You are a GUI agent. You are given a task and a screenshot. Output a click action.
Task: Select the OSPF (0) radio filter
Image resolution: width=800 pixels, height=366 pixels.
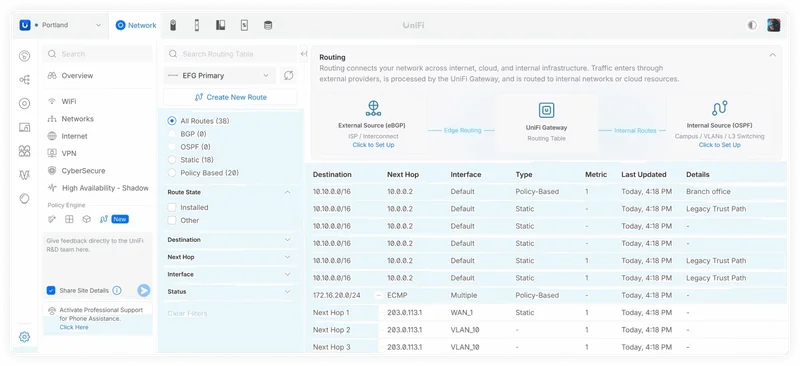point(172,147)
